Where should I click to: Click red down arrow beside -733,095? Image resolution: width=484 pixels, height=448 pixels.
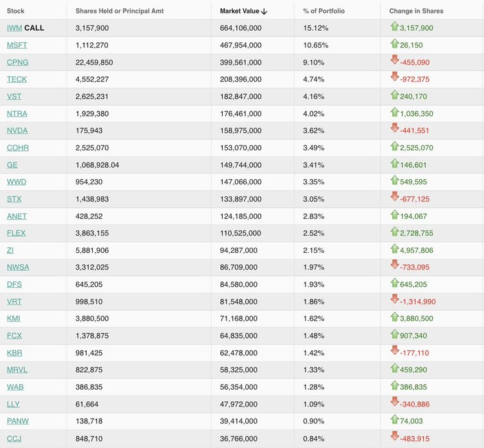394,264
